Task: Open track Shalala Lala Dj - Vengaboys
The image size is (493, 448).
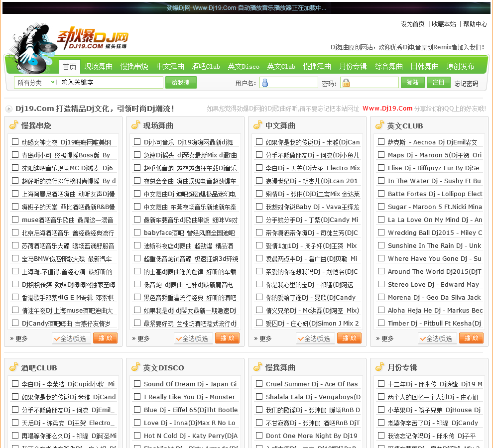Action: pos(313,397)
